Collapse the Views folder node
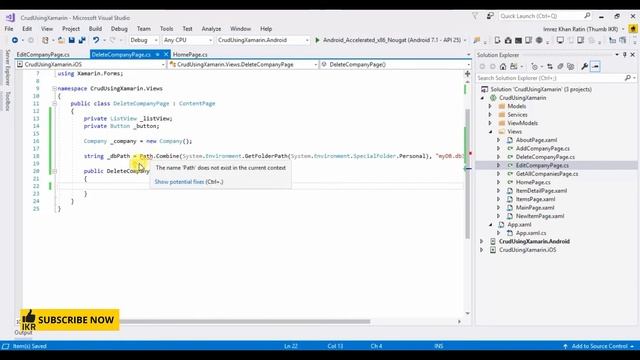640x360 pixels. point(491,131)
